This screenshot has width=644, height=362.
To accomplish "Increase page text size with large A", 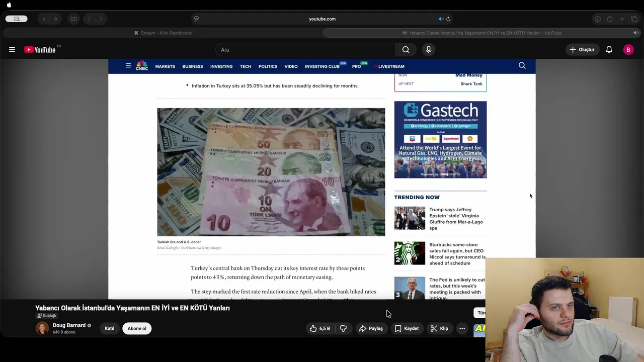I will (x=55, y=19).
